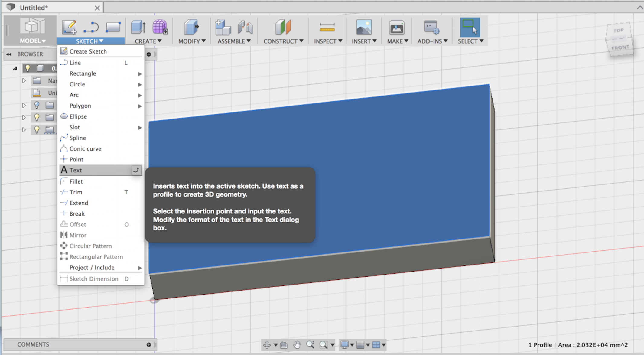Click the Zoom Window icon in the navigation bar
Viewport: 644px width, 355px height.
pos(324,345)
